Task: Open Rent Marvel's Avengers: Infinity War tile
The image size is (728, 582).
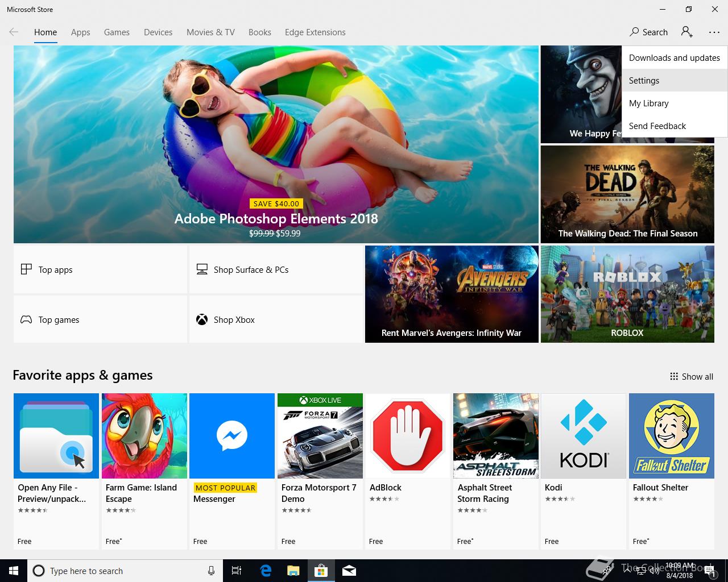Action: [452, 294]
